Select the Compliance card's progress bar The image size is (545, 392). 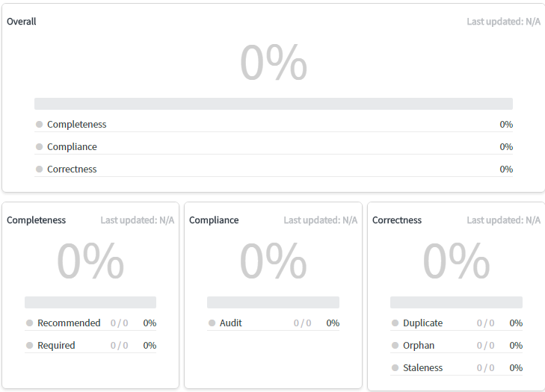pos(273,302)
